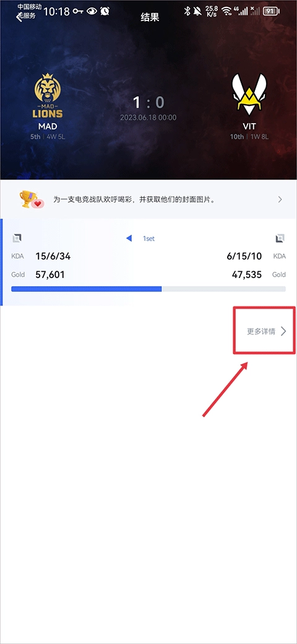Viewport: 297px width, 644px height.
Task: Click the chevron beside 更多详情
Action: tap(283, 331)
